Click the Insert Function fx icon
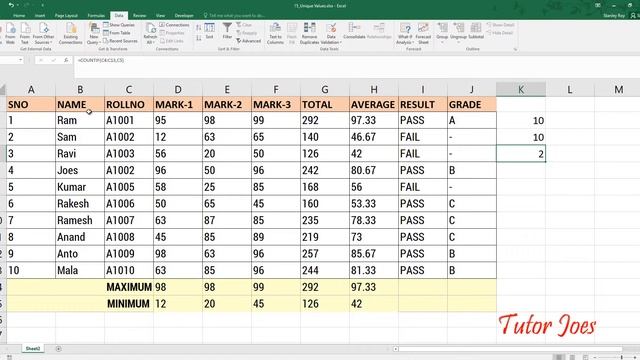The height and width of the screenshot is (360, 640). [66, 60]
